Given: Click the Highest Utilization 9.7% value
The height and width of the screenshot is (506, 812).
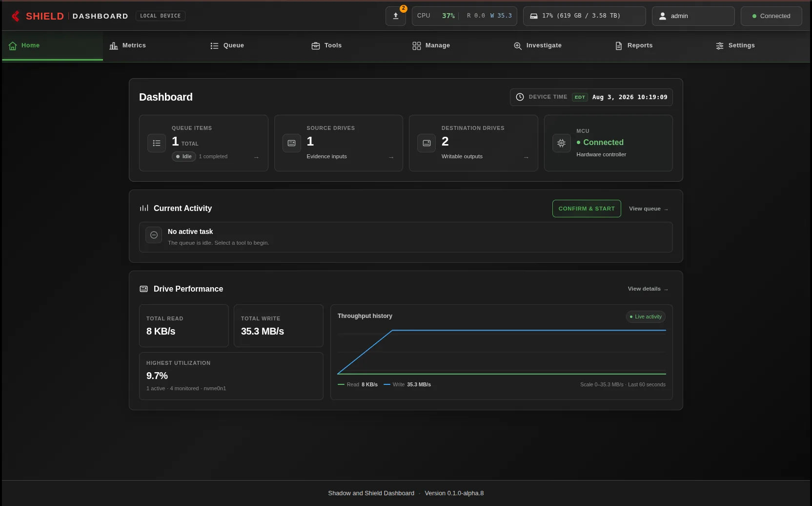Looking at the screenshot, I should [157, 376].
